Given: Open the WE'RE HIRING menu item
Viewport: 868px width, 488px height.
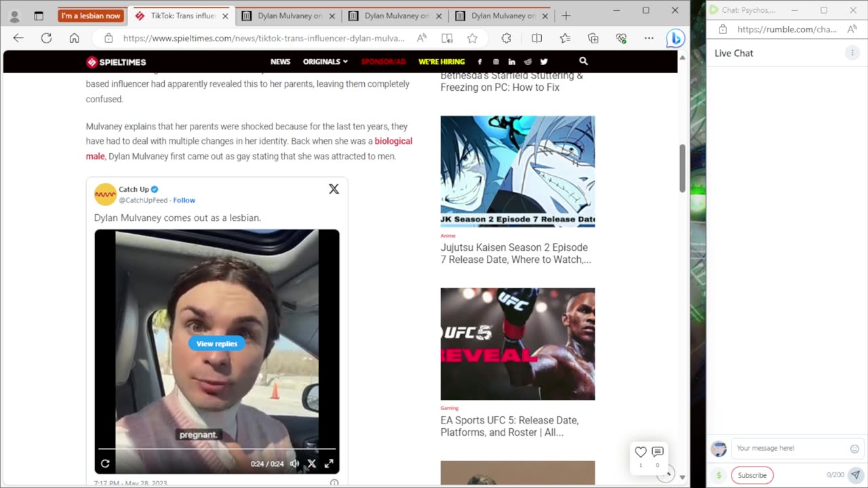Looking at the screenshot, I should pyautogui.click(x=441, y=62).
